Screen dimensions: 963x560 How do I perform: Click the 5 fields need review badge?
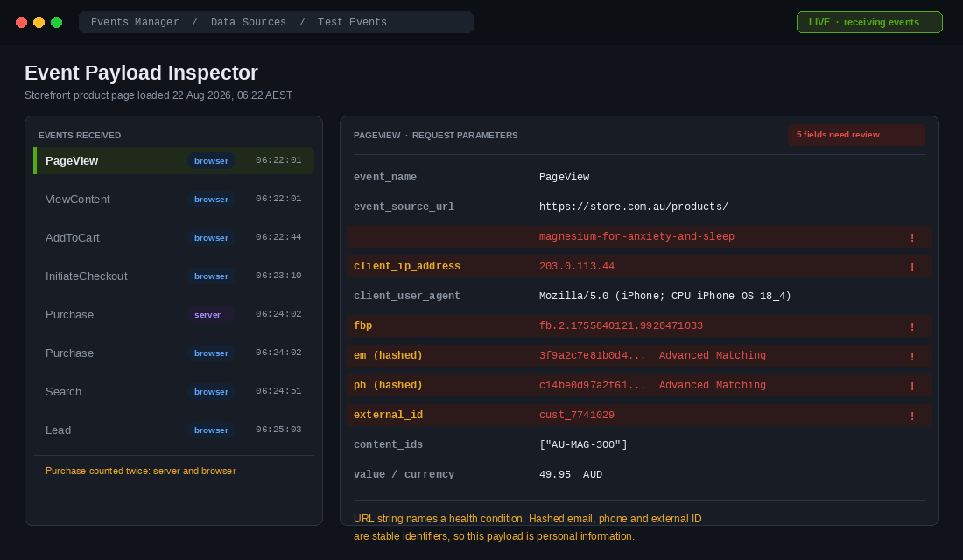(x=856, y=135)
